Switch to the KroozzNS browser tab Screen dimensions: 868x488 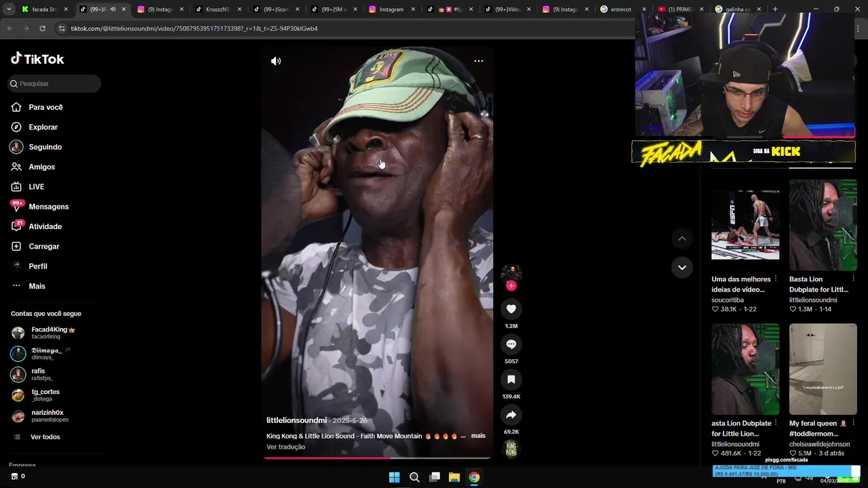coord(218,9)
